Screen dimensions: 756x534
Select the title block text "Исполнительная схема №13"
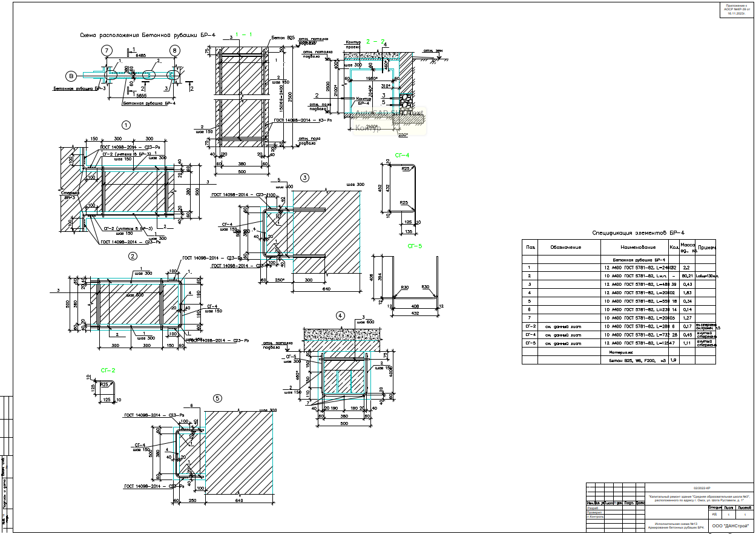(x=676, y=524)
